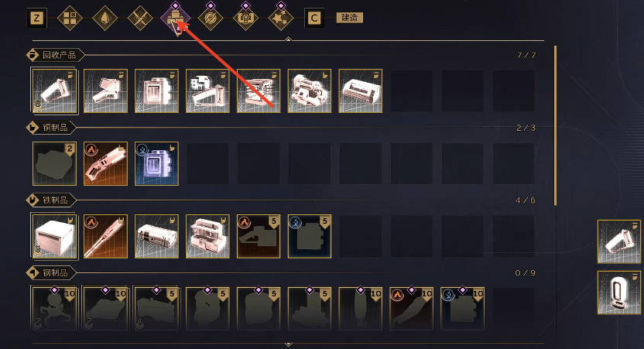Collapse the 铜制品 section header
Screen dimensions: 644x349
[x=51, y=128]
